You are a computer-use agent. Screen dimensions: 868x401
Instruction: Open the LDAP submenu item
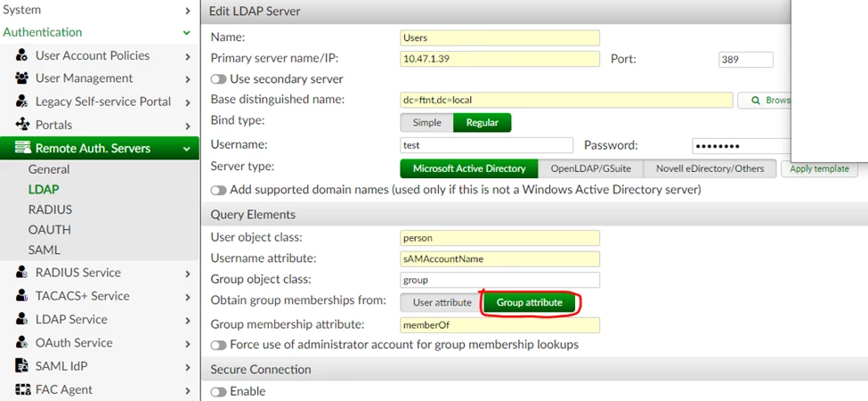click(x=44, y=190)
